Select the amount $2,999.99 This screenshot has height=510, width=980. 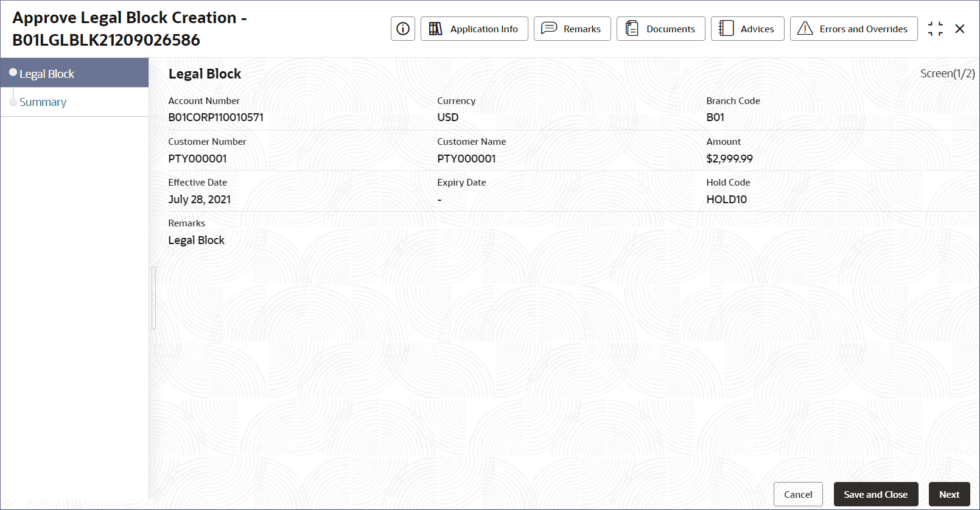pos(729,159)
